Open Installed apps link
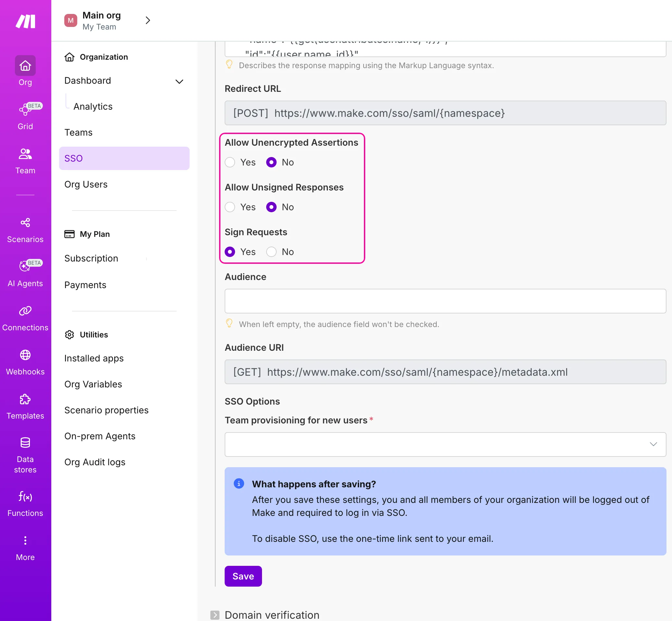Image resolution: width=672 pixels, height=621 pixels. click(94, 358)
